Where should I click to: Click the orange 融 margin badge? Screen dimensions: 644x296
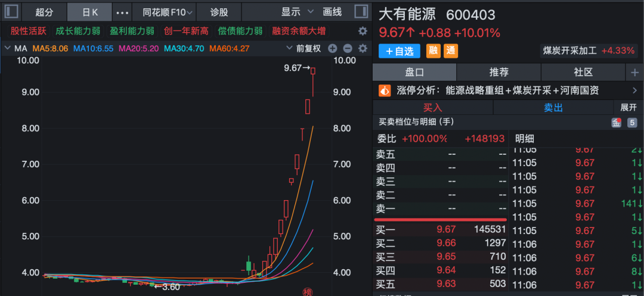[x=434, y=51]
